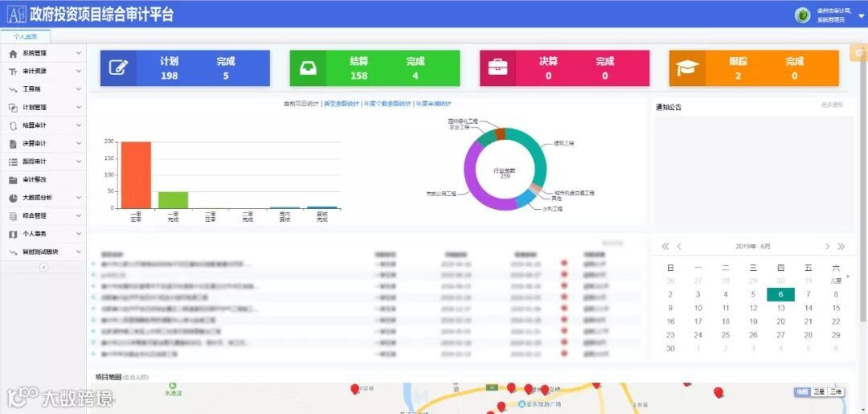
Task: Click the 审计整改 folder icon
Action: click(x=14, y=180)
